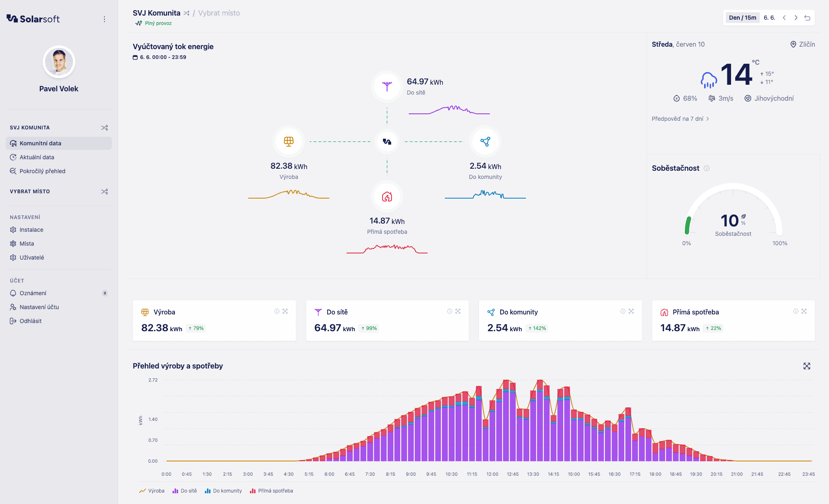The width and height of the screenshot is (829, 504).
Task: Click the Plný provoz status label
Action: 158,23
